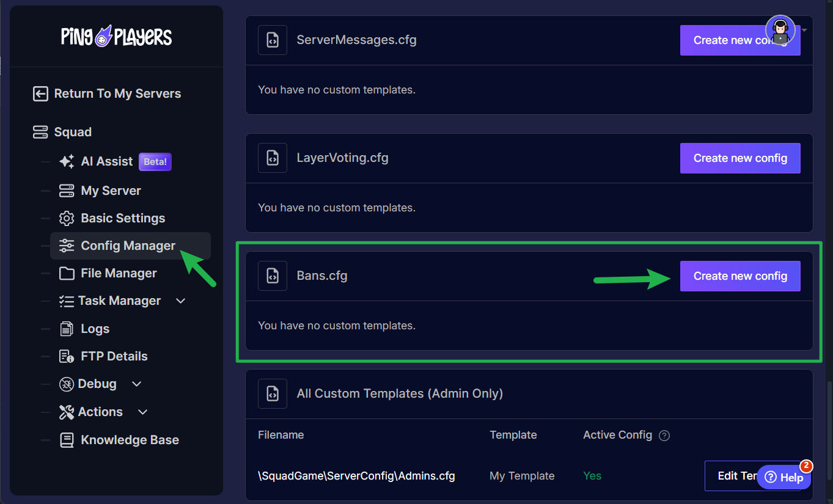
Task: Click the Active Config help question icon
Action: tap(664, 436)
